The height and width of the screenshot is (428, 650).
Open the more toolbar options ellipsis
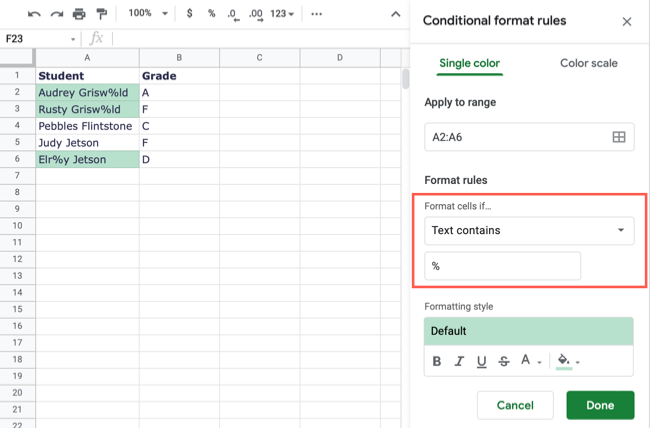(x=317, y=14)
